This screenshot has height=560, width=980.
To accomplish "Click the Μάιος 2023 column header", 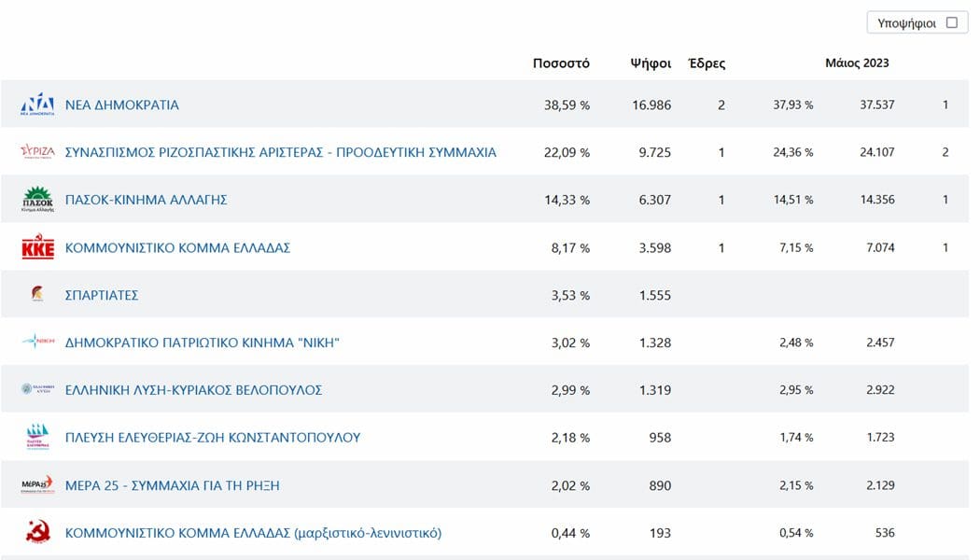I will 857,63.
